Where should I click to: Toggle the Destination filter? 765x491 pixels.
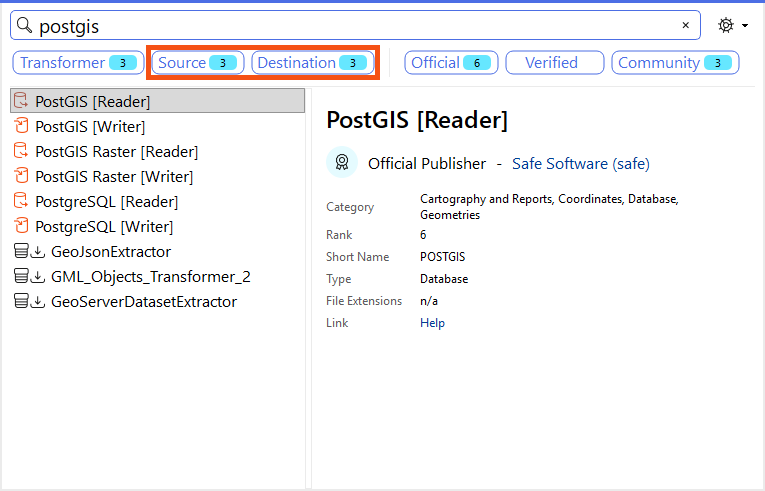point(312,63)
